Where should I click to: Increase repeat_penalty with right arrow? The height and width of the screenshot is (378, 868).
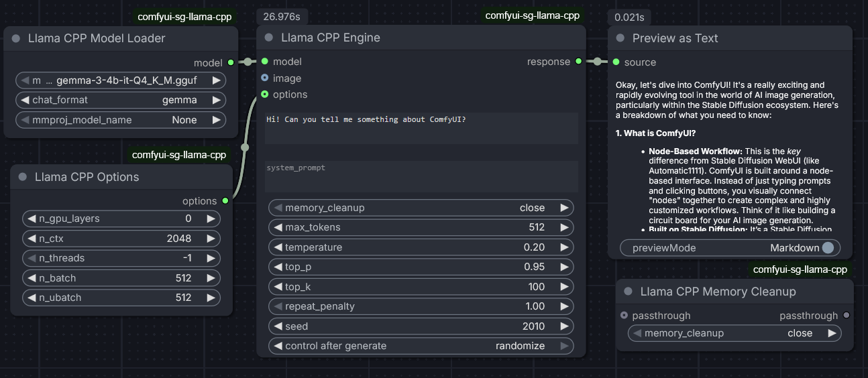[563, 306]
